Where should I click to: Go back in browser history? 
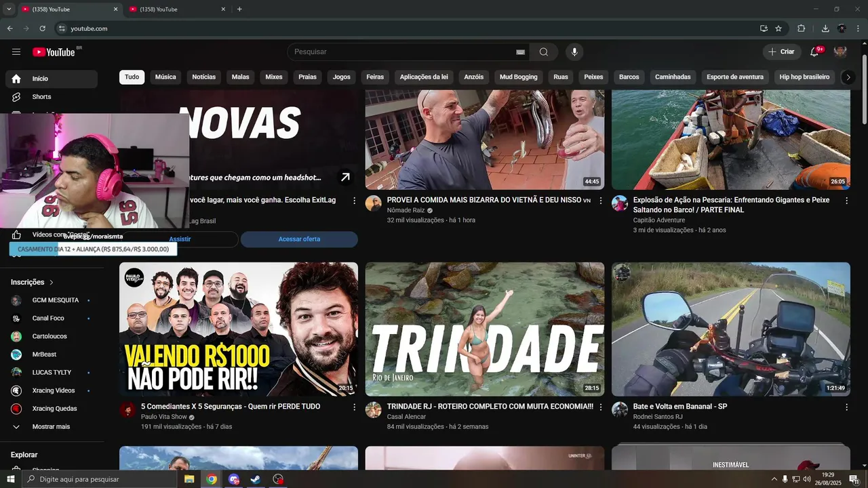point(9,28)
